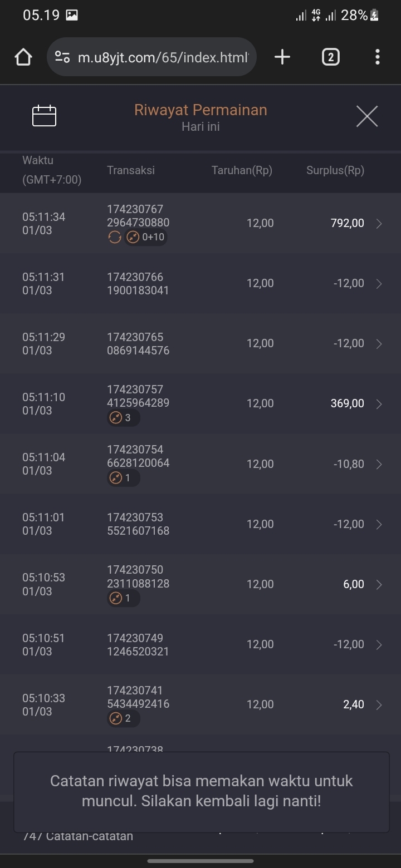Tap the m.u8yjt.com address bar
Viewport: 401px width, 868px height.
tap(162, 57)
